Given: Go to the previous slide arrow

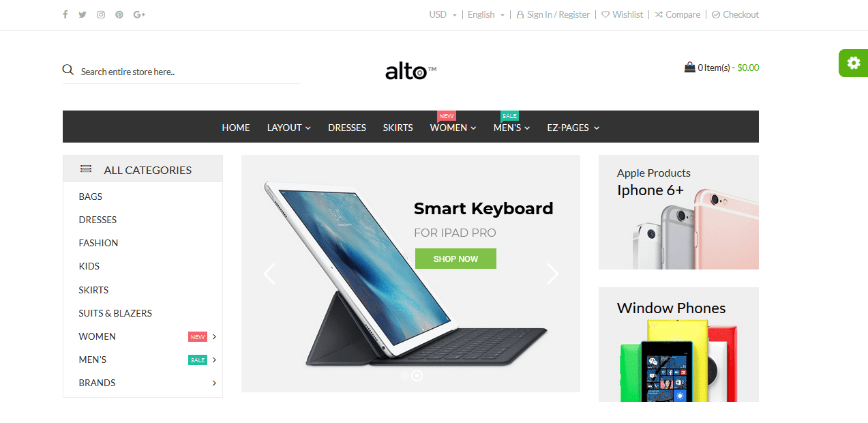Looking at the screenshot, I should point(269,274).
